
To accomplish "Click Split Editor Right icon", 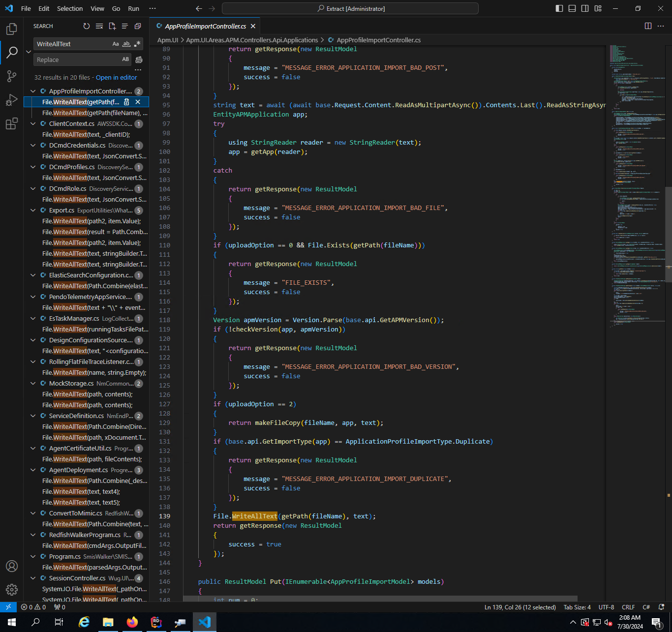I will 648,26.
